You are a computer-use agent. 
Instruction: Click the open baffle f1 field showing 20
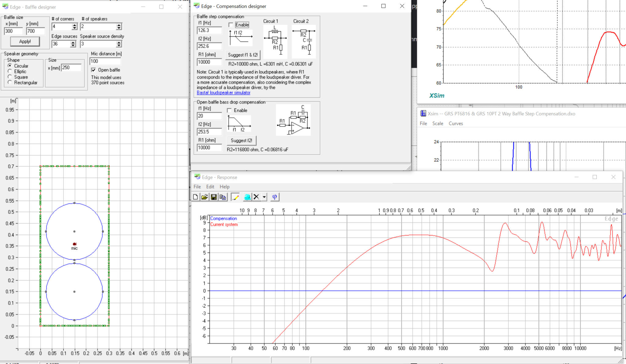click(x=209, y=116)
